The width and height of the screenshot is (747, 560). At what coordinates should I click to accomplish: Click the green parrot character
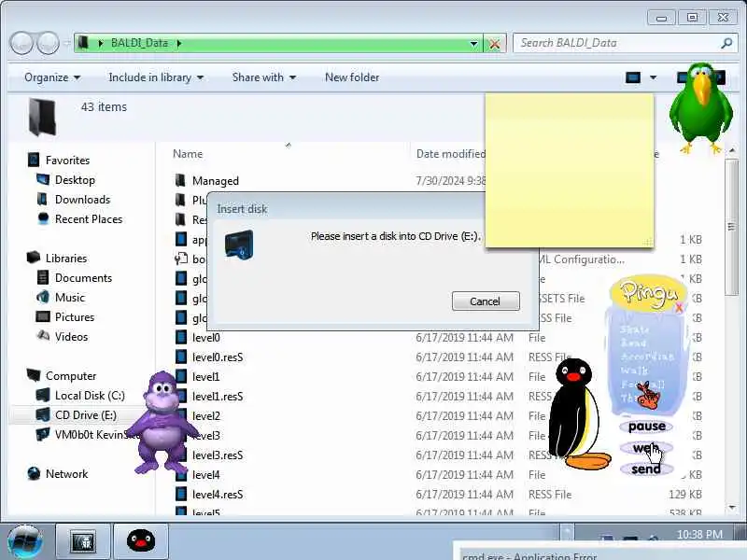click(701, 108)
